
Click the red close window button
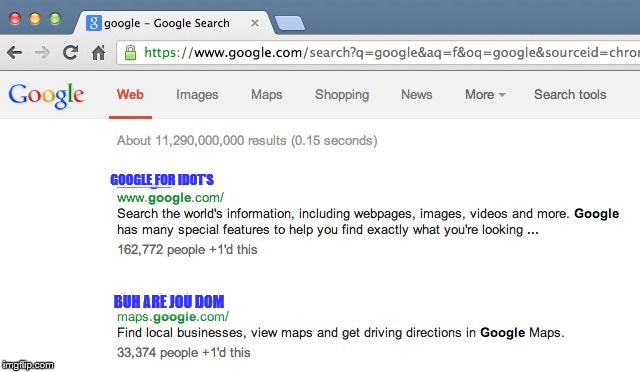tap(15, 19)
